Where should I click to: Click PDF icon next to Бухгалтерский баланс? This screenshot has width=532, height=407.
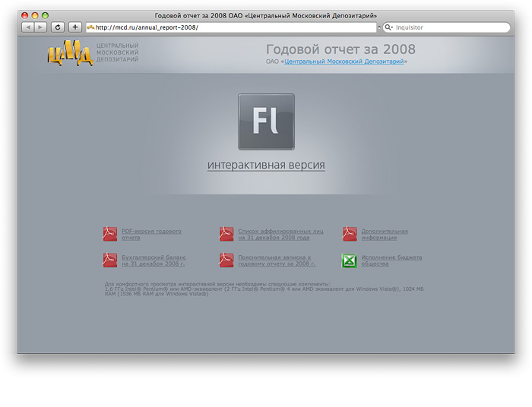click(110, 260)
